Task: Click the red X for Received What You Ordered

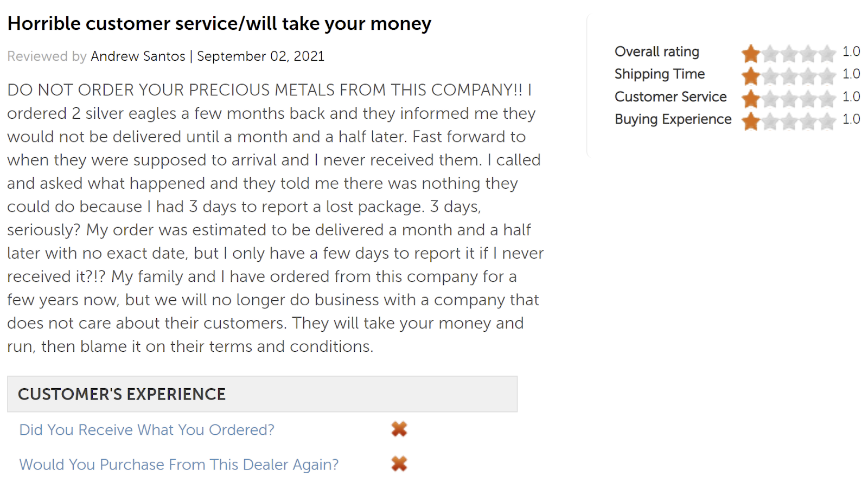Action: (x=399, y=429)
